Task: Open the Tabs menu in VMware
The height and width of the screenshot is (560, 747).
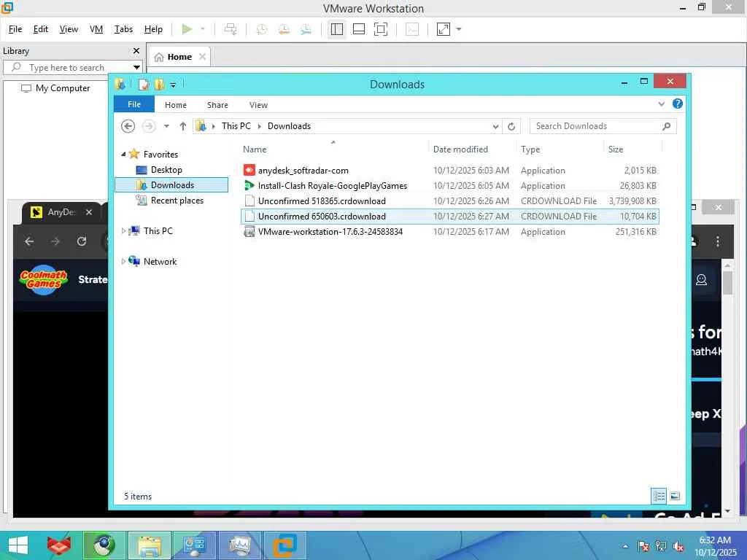Action: point(123,29)
